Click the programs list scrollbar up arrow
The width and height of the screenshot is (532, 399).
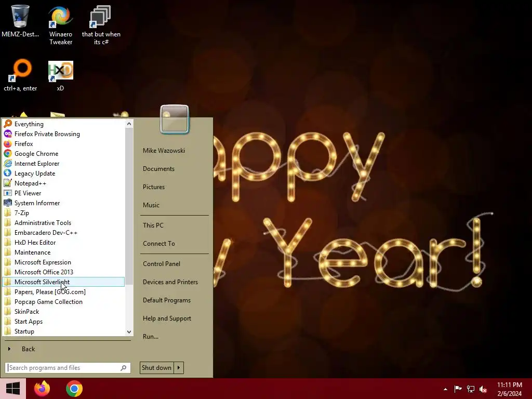(129, 124)
